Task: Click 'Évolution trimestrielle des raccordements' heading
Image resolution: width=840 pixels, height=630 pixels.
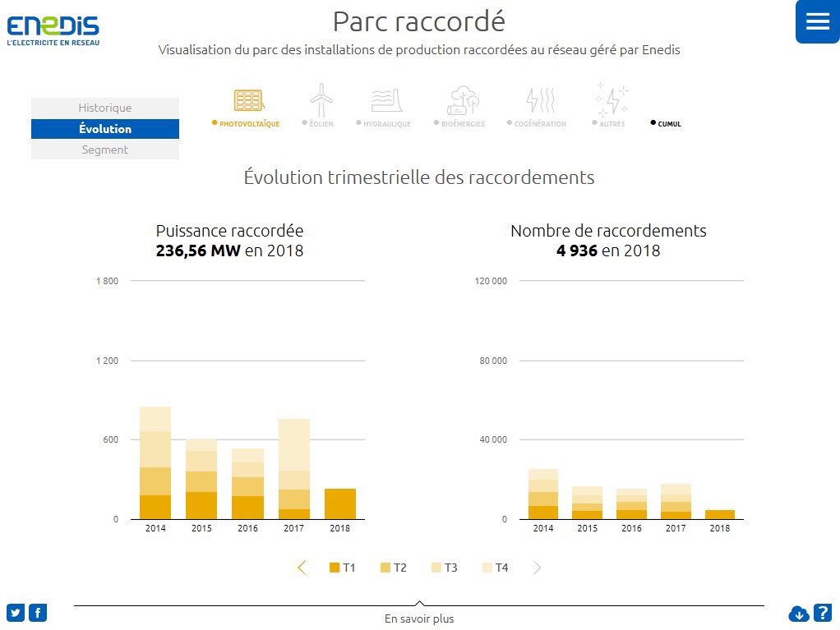Action: click(x=419, y=177)
